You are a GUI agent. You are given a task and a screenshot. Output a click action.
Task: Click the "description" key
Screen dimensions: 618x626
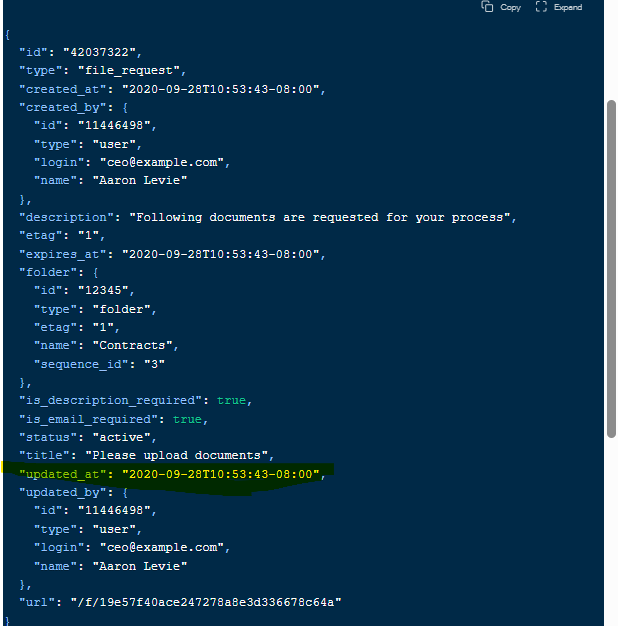pyautogui.click(x=66, y=218)
